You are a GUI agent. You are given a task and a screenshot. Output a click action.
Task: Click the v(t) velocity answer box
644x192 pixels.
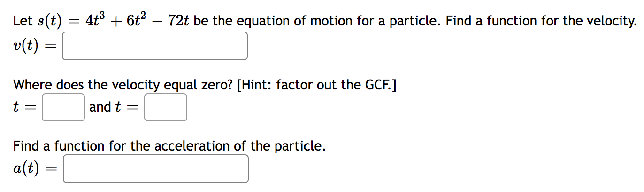coord(155,46)
